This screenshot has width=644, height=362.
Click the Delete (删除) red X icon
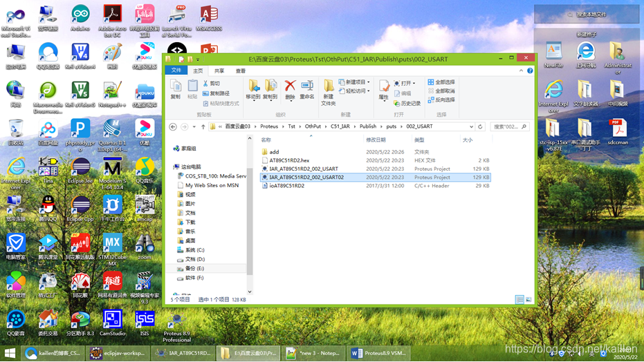pyautogui.click(x=290, y=89)
